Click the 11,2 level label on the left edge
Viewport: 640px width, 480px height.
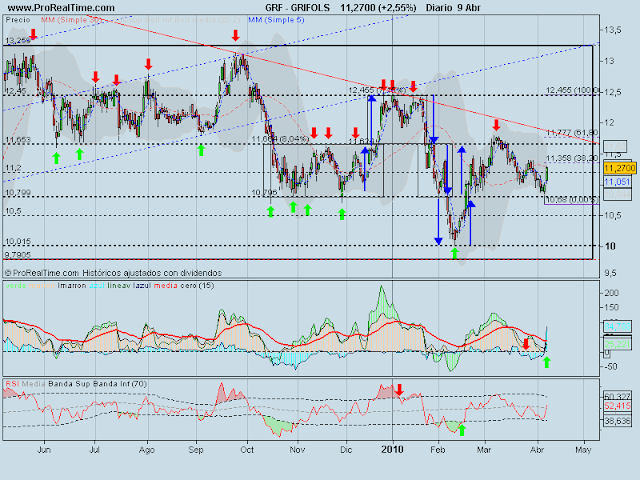(13, 168)
